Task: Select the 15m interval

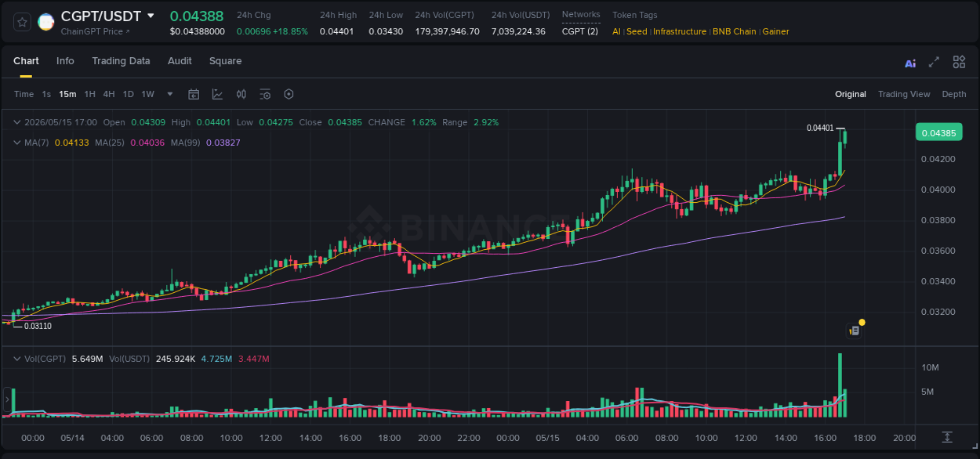Action: pos(67,94)
